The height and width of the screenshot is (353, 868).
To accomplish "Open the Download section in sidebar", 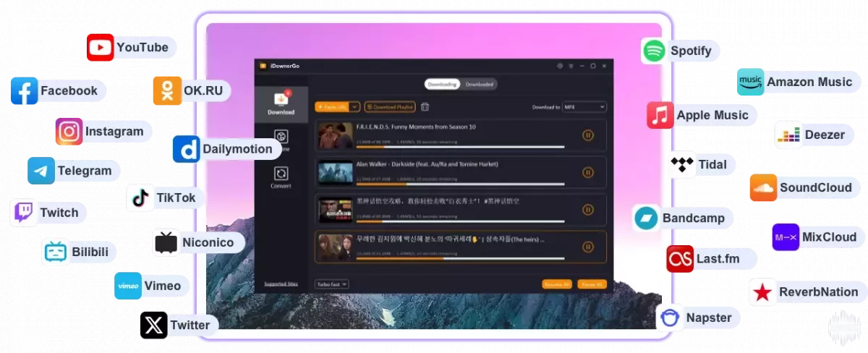I will [x=281, y=103].
